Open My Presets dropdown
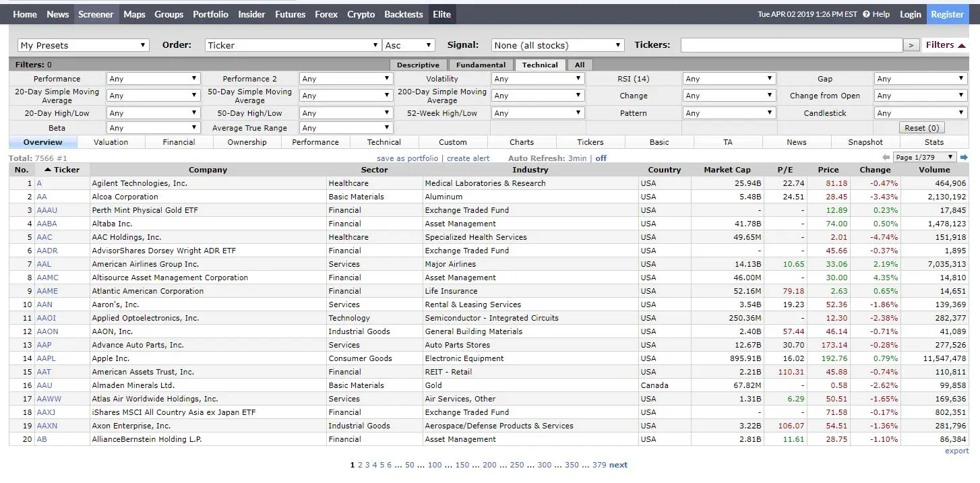 pos(84,45)
